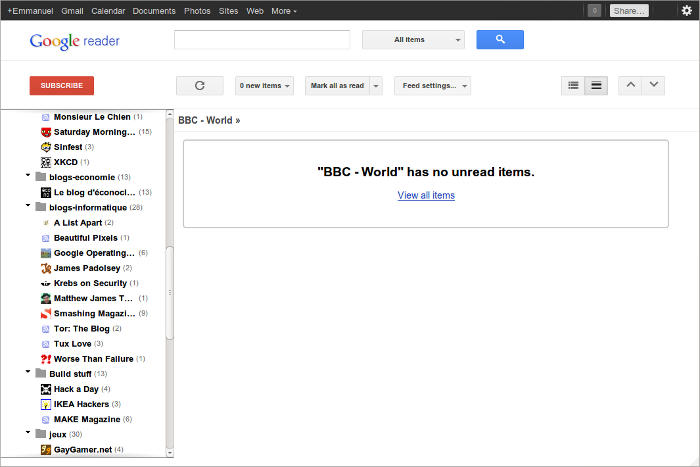Open settings gear icon in top bar

point(687,10)
